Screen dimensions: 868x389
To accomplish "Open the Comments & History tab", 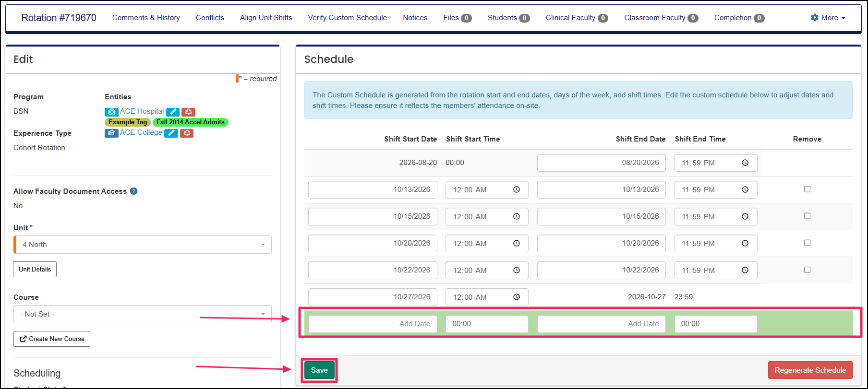I will coord(146,18).
